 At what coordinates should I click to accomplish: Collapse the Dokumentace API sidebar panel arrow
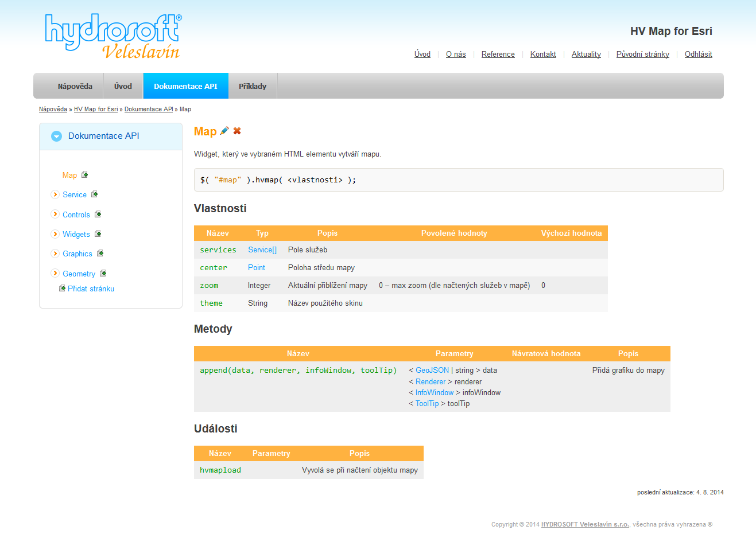(x=56, y=136)
